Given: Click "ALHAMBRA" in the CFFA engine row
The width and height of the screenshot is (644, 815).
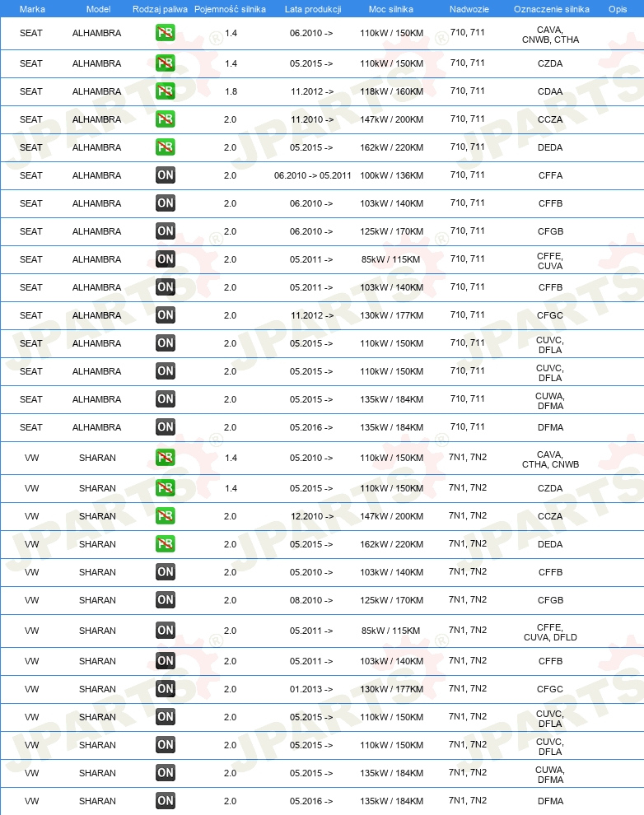Looking at the screenshot, I should 96,175.
